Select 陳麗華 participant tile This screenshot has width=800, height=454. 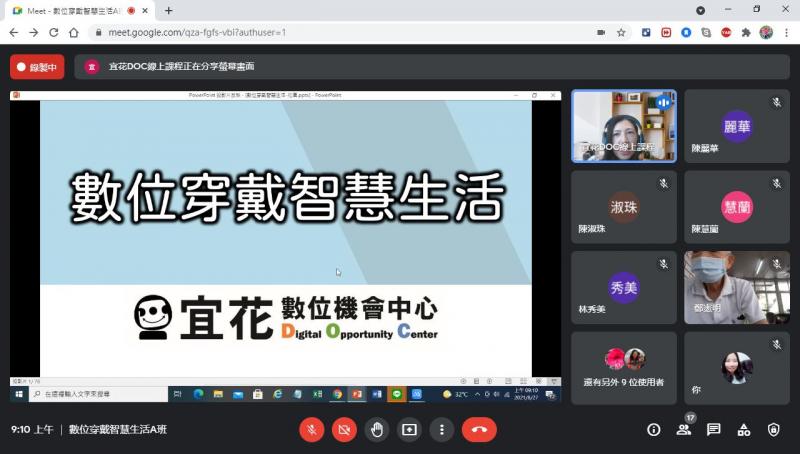tap(737, 126)
